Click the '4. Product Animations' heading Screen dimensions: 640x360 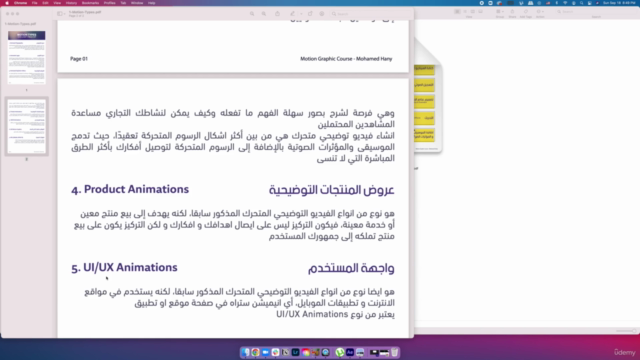[130, 189]
